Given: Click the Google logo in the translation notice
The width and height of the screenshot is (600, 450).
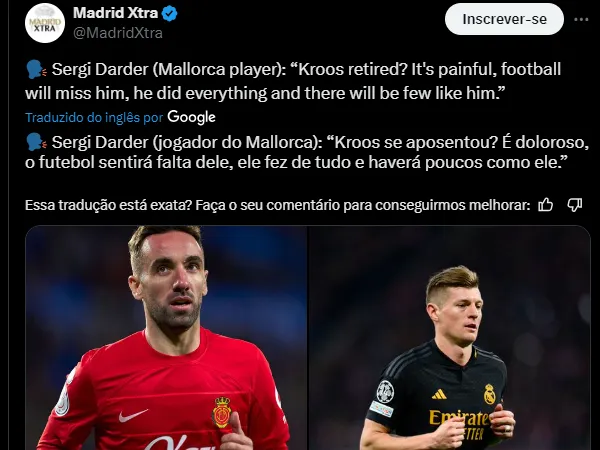Looking at the screenshot, I should point(191,117).
